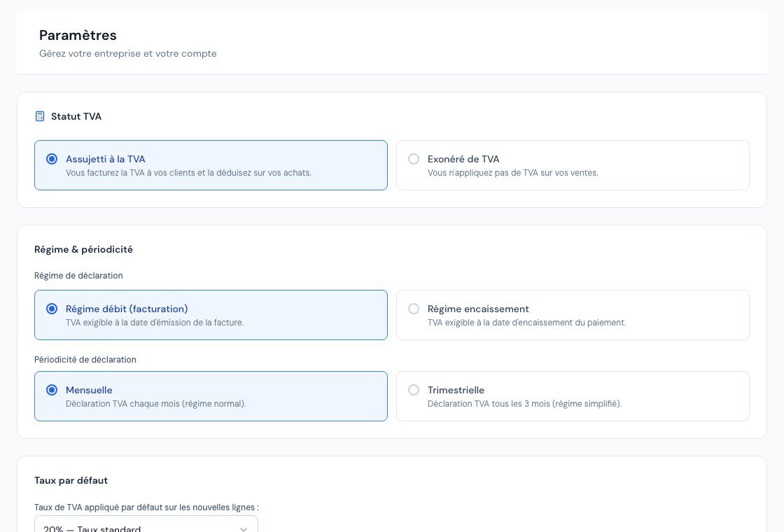Pick the Trimestrielle declaration radio button
This screenshot has height=532, width=784.
point(414,390)
